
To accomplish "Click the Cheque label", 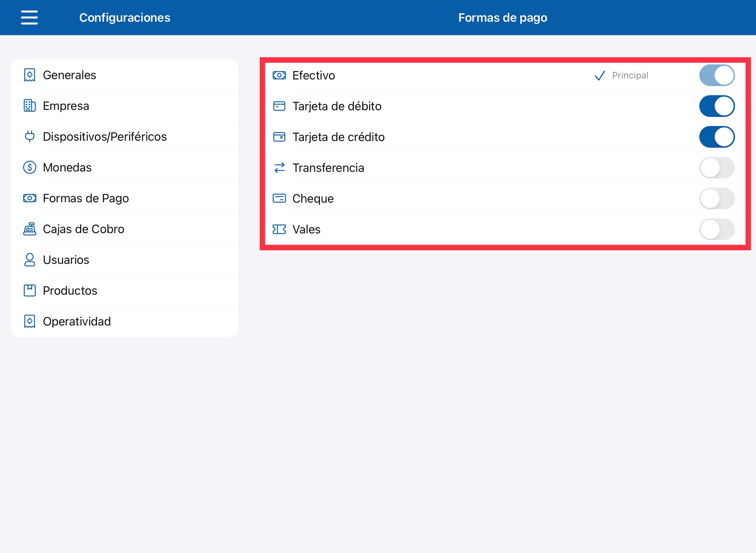I will 313,198.
